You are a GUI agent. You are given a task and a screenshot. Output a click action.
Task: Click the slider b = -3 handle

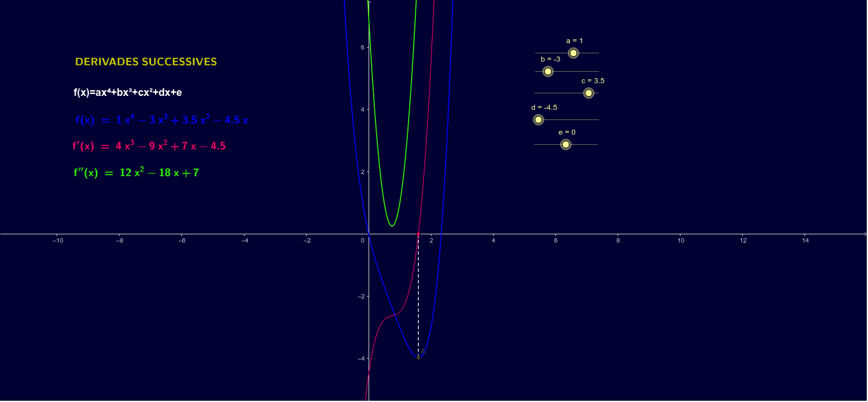click(548, 71)
